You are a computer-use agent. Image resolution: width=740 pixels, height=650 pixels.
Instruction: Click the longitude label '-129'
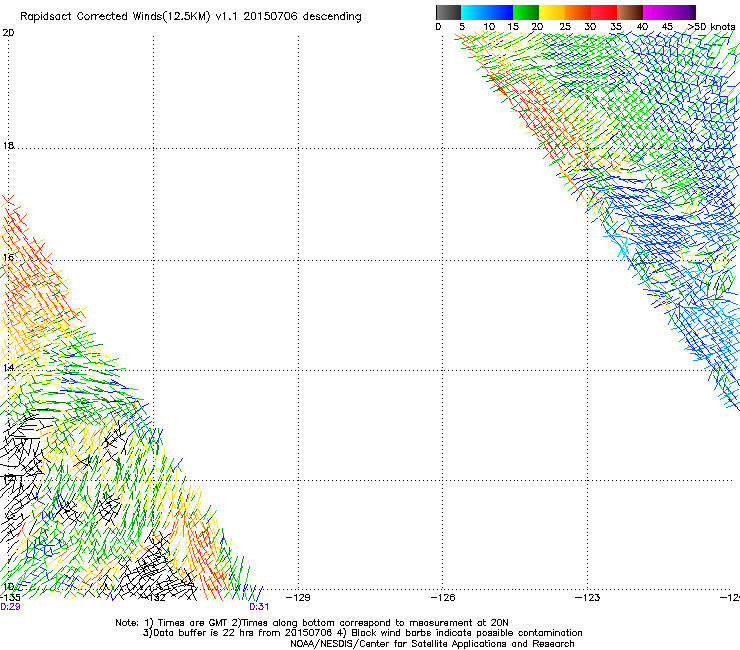298,598
